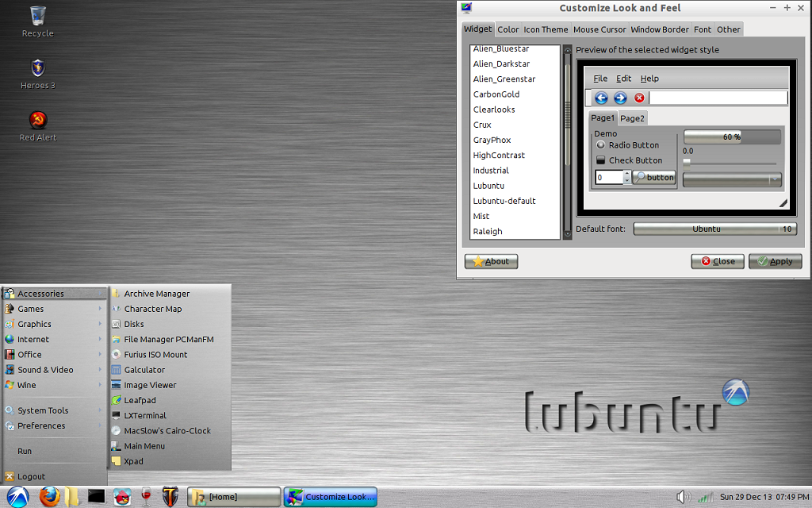Launch Xpad sticky notes

[x=170, y=461]
